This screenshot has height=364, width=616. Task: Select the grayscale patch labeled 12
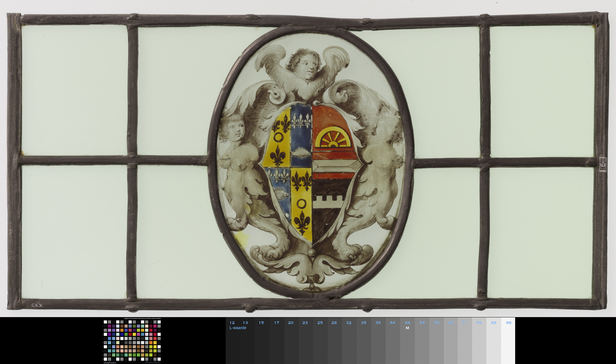[233, 341]
